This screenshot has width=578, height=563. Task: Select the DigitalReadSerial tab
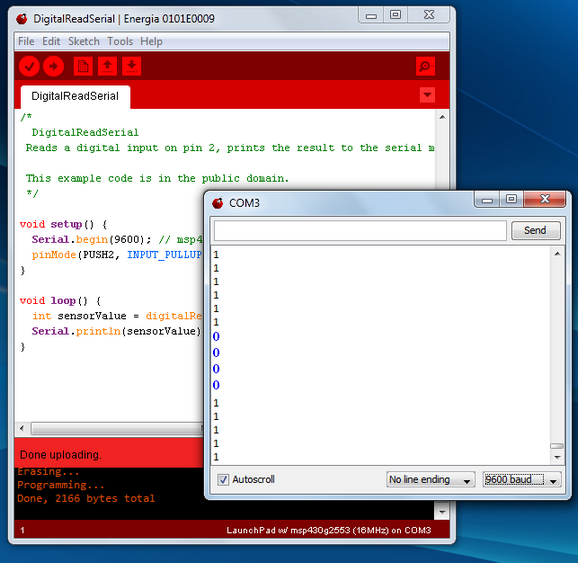pyautogui.click(x=75, y=97)
